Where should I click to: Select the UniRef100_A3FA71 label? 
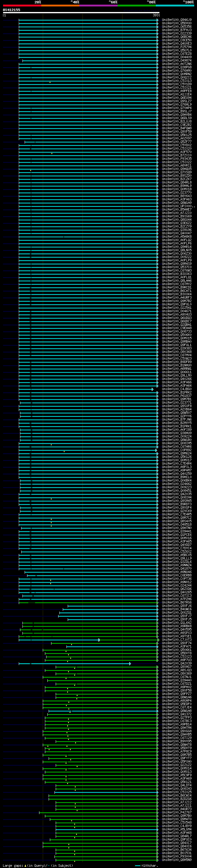pyautogui.click(x=176, y=646)
